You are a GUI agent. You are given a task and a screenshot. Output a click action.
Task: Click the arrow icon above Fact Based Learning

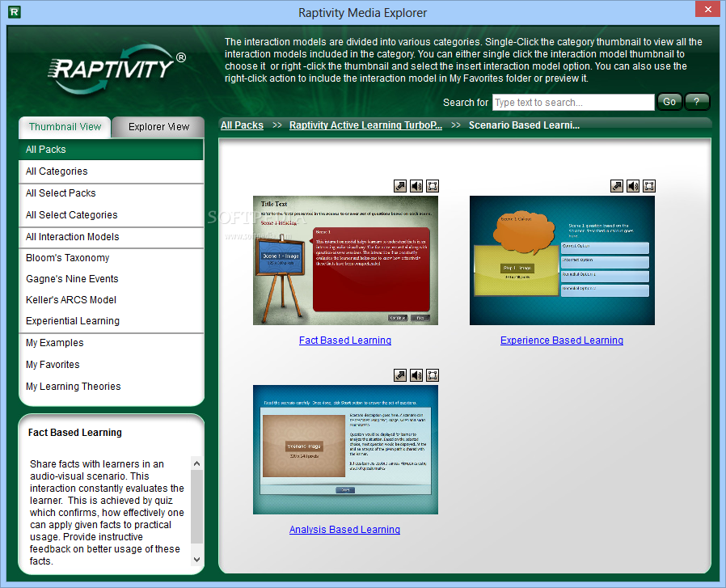(400, 186)
